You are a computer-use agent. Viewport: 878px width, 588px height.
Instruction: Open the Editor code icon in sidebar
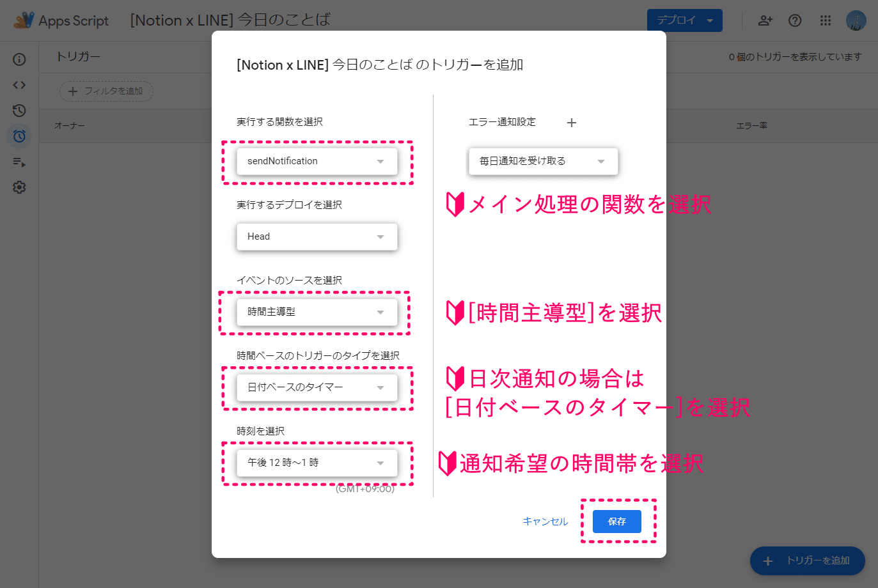point(19,85)
